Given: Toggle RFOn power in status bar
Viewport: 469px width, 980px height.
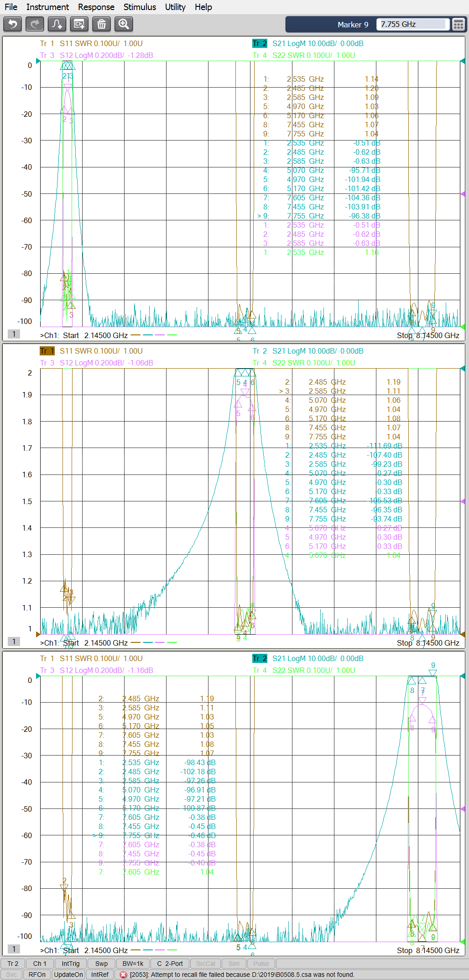Looking at the screenshot, I should pos(37,975).
